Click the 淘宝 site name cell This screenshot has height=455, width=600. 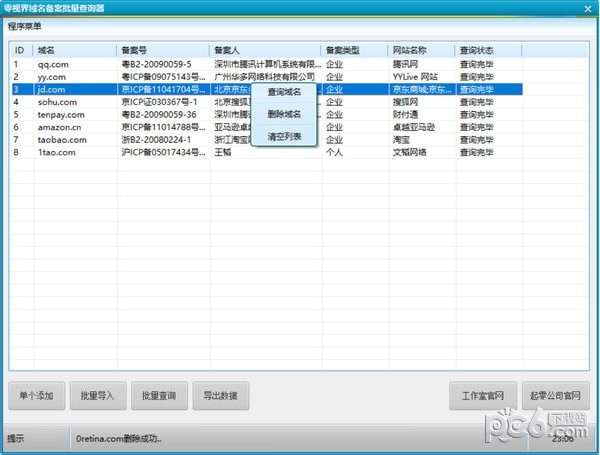pyautogui.click(x=401, y=140)
